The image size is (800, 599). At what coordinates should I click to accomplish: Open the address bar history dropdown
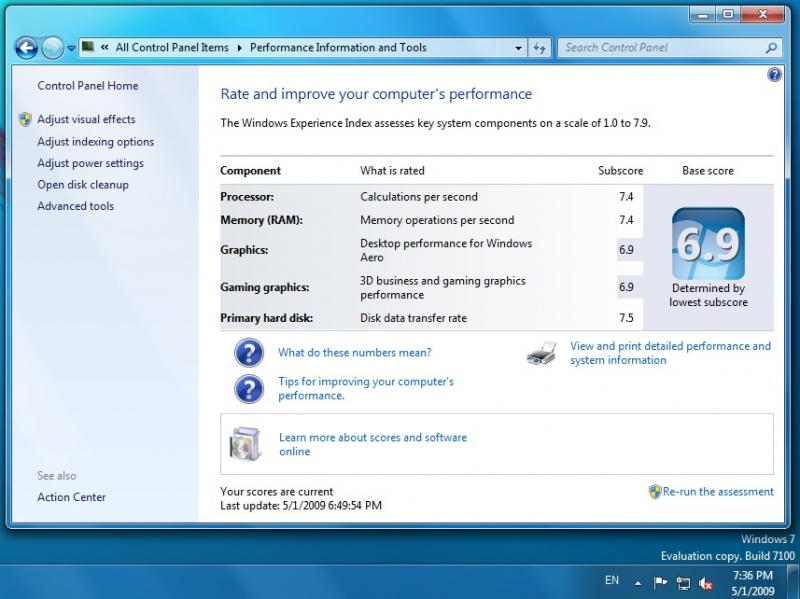coord(518,48)
